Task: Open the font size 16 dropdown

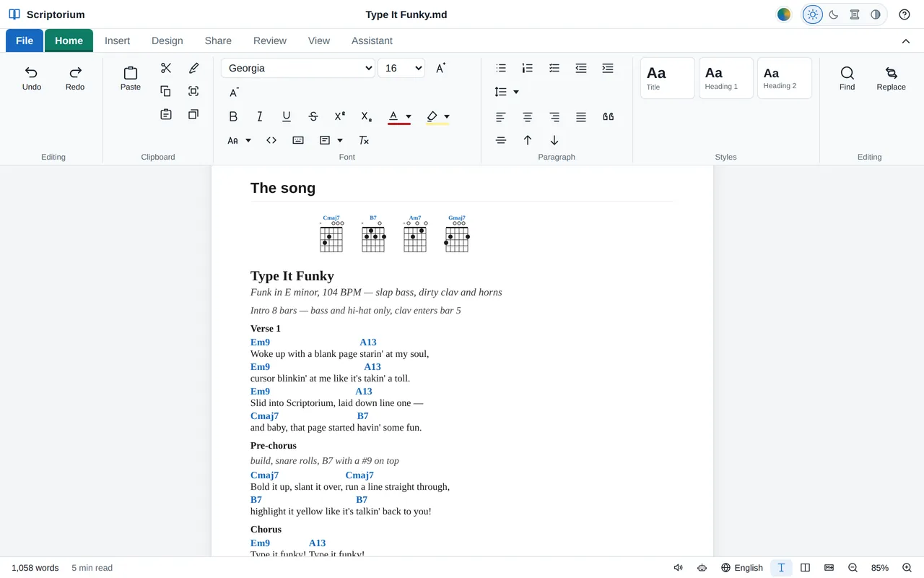Action: coord(401,68)
